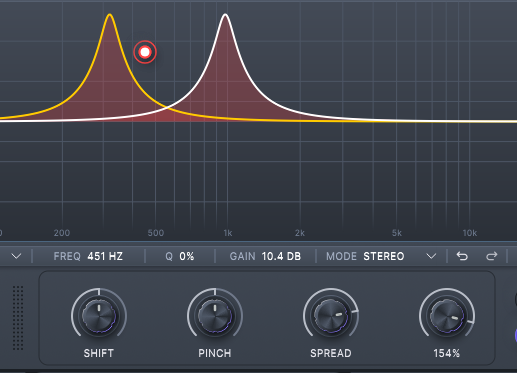Click the white curve peak near 1k
517x373 pixels.
pos(226,15)
